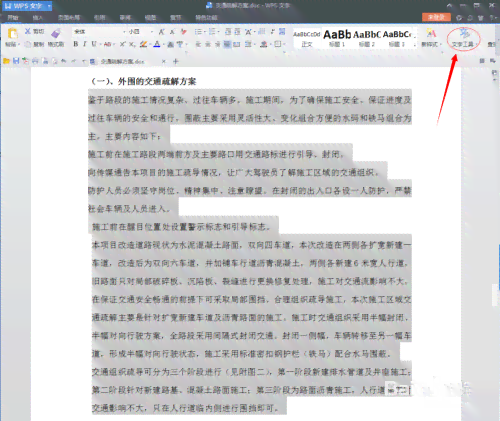The image size is (500, 421).
Task: Toggle justified alignment button
Action: pyautogui.click(x=227, y=44)
